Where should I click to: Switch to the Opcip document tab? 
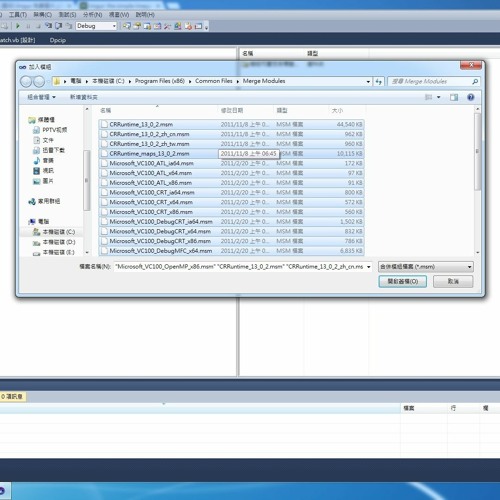tap(58, 40)
